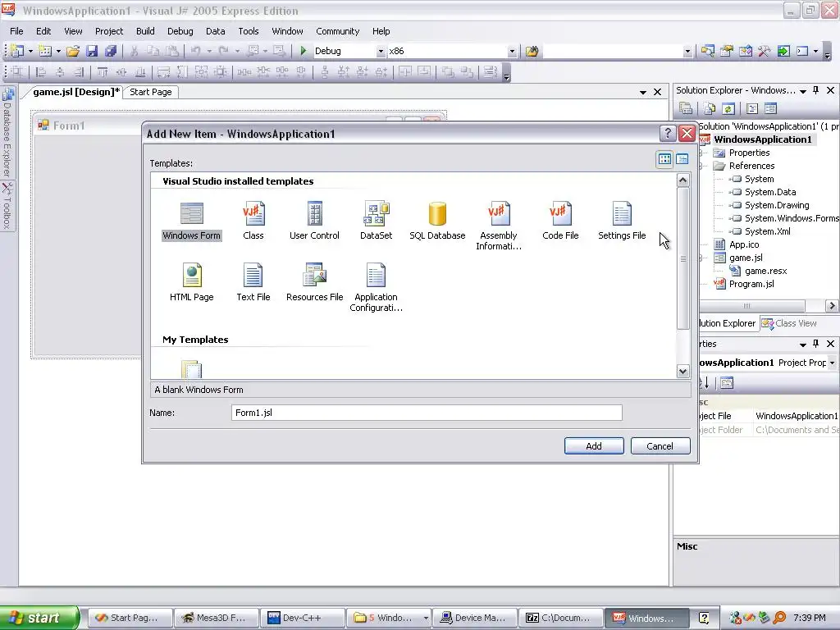Switch to the Start Page tab
The image size is (840, 630).
pyautogui.click(x=151, y=92)
